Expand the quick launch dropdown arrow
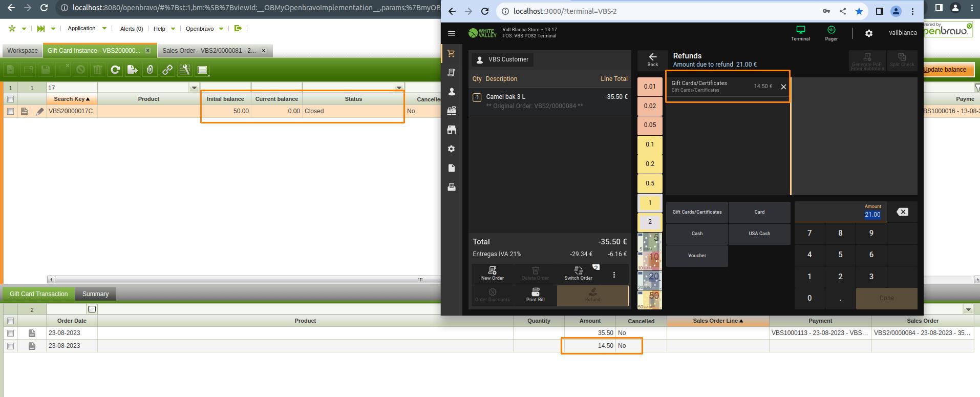The width and height of the screenshot is (980, 397). (x=53, y=29)
